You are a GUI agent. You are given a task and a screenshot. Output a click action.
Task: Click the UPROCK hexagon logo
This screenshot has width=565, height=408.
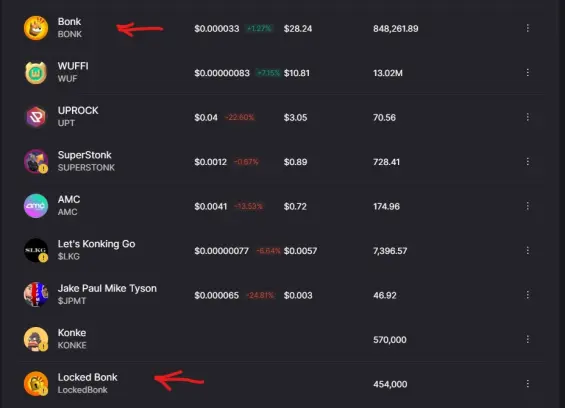point(36,117)
